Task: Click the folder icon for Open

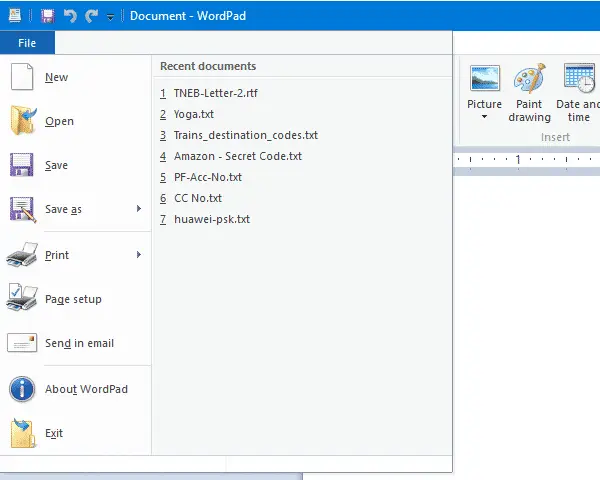Action: pos(23,121)
